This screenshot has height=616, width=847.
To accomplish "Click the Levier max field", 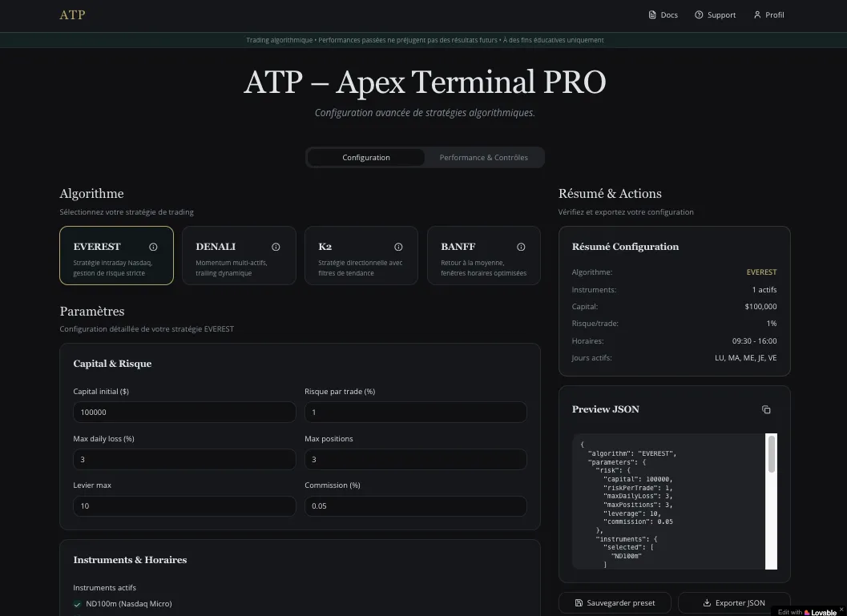I will click(x=184, y=506).
